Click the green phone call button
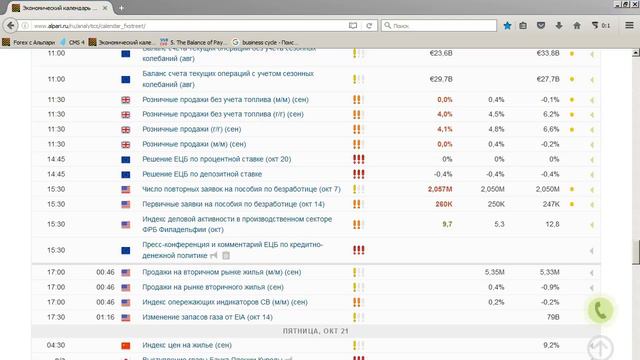This screenshot has height=360, width=640. (600, 310)
